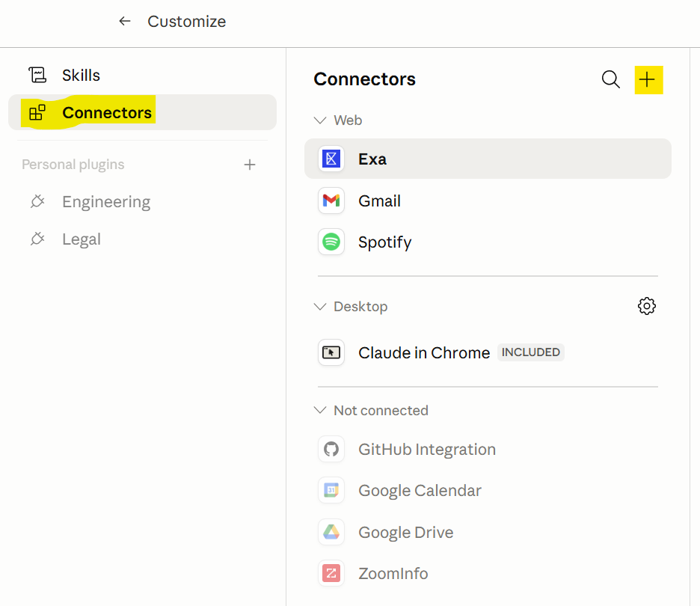Collapse the Not connected section chevron
This screenshot has width=700, height=606.
pos(320,410)
